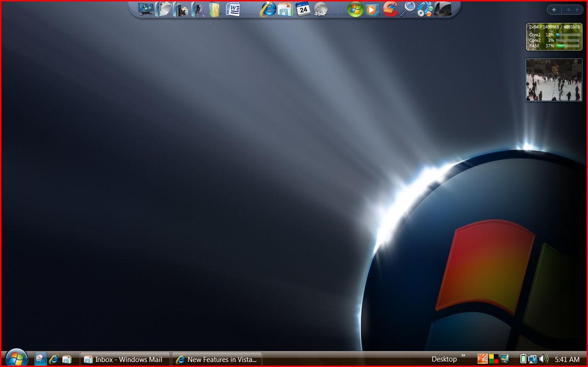Click the CPU and RAM meter gadget
The height and width of the screenshot is (367, 588).
pyautogui.click(x=554, y=37)
